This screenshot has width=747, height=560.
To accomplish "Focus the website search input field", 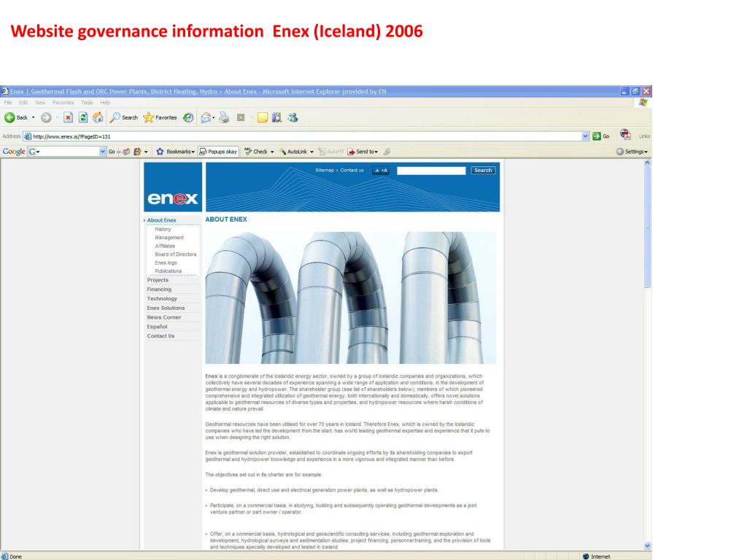I will coord(431,171).
